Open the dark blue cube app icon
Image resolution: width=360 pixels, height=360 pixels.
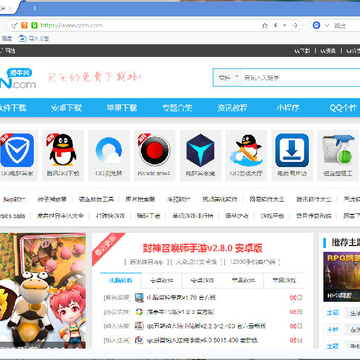(x=200, y=150)
